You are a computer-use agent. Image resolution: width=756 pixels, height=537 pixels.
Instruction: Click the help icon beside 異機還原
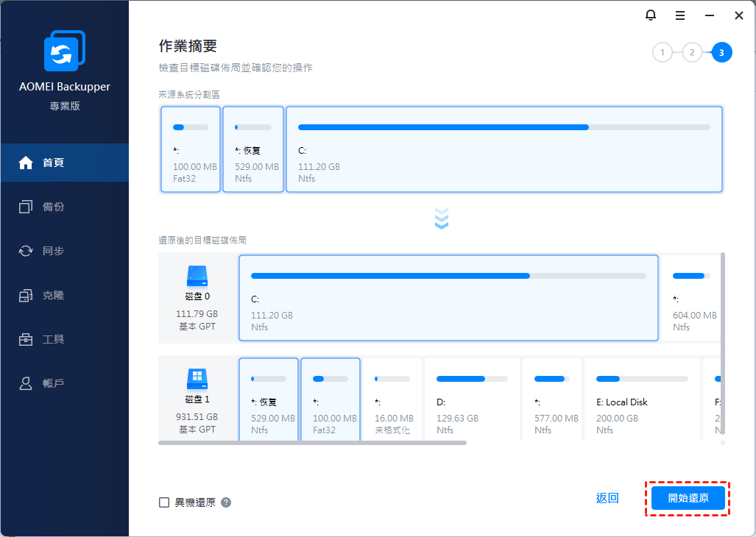tap(226, 502)
